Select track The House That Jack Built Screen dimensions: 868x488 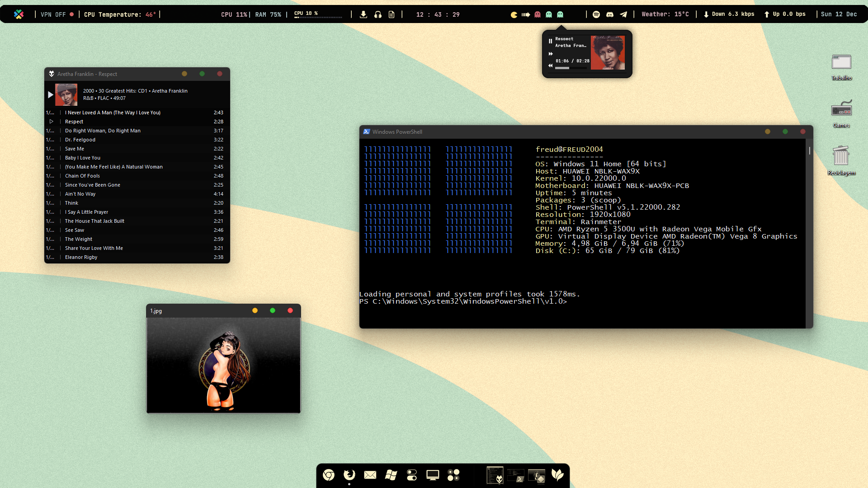pyautogui.click(x=137, y=221)
